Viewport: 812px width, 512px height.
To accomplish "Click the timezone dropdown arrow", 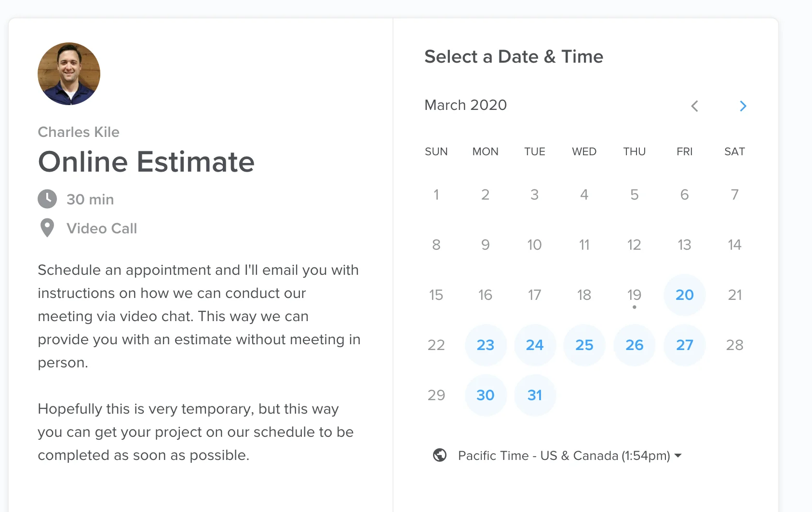I will click(678, 456).
